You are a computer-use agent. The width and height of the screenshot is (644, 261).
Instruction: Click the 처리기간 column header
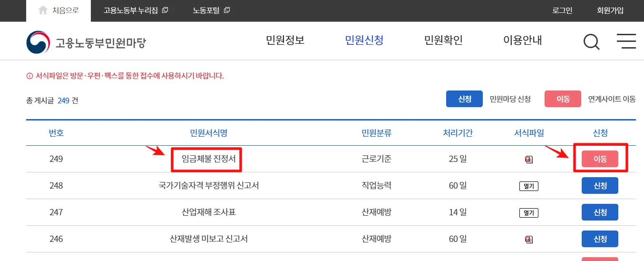pyautogui.click(x=458, y=133)
